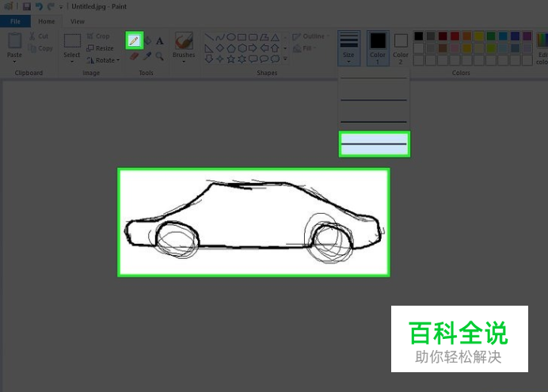548x392 pixels.
Task: Choose the Hexagon shape
Action: coord(242,48)
